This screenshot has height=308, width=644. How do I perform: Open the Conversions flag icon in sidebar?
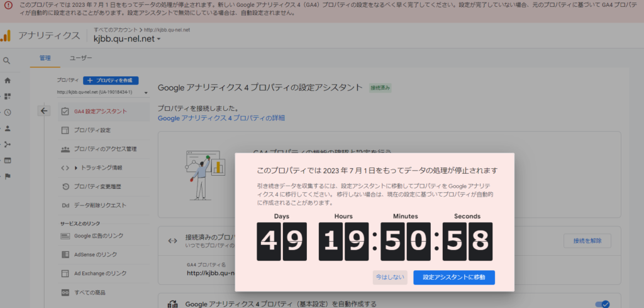click(8, 176)
